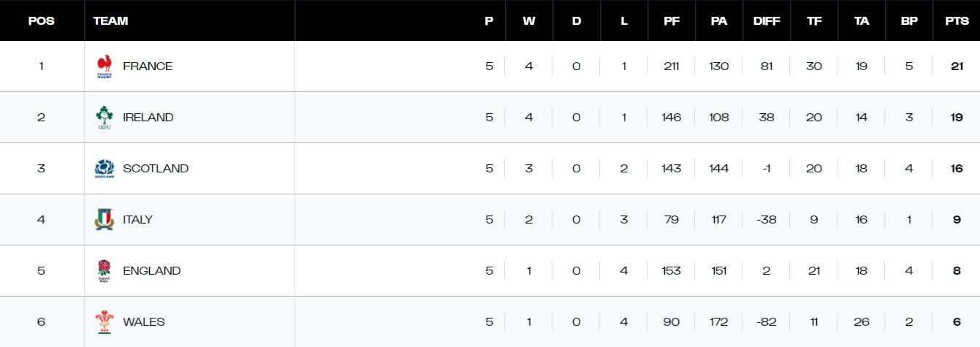The image size is (980, 347).
Task: Click the England red rose logo
Action: [x=105, y=271]
